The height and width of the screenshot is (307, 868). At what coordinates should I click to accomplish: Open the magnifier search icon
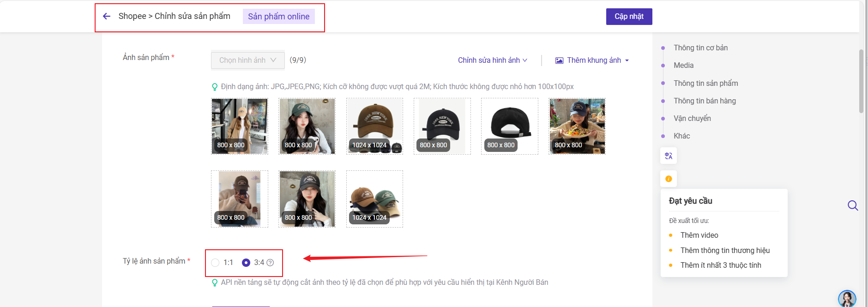(x=853, y=205)
